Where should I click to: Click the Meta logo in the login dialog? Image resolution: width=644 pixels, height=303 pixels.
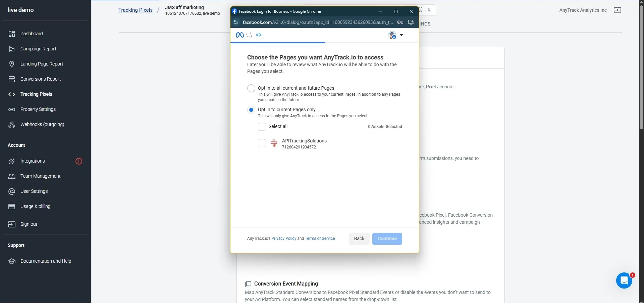pos(240,35)
